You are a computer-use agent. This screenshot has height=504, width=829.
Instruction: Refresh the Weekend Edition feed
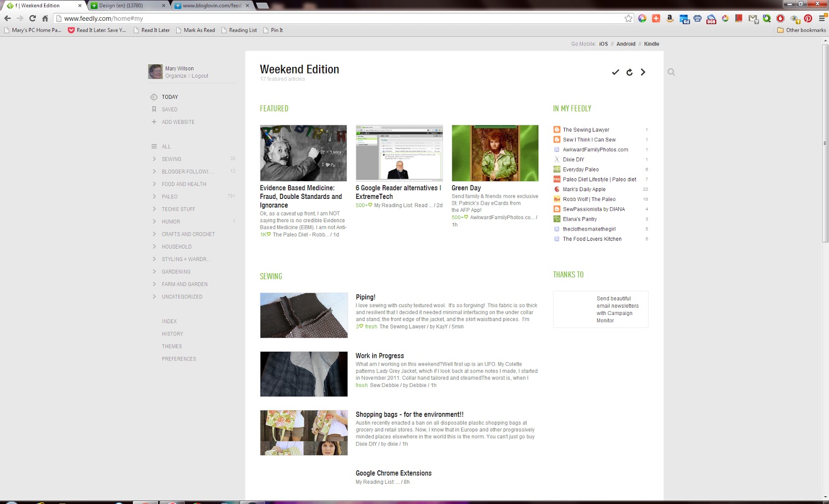630,72
